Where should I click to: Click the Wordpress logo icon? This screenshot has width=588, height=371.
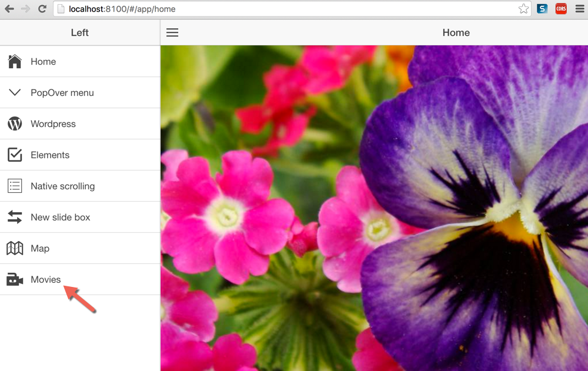(x=15, y=123)
